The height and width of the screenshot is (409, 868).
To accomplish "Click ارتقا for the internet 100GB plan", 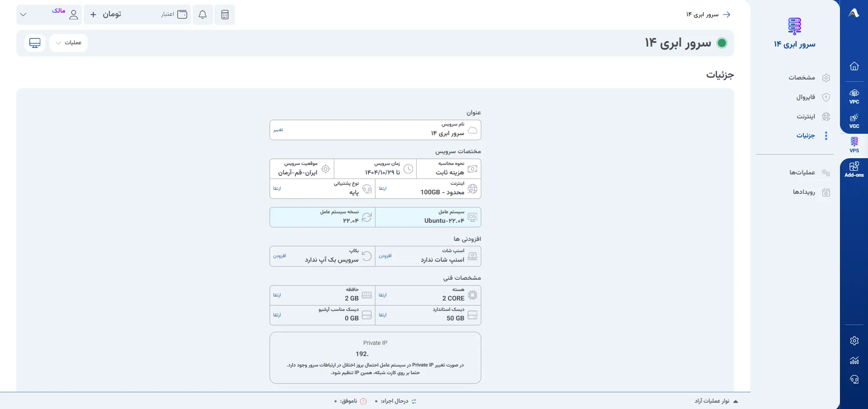I will pos(383,188).
